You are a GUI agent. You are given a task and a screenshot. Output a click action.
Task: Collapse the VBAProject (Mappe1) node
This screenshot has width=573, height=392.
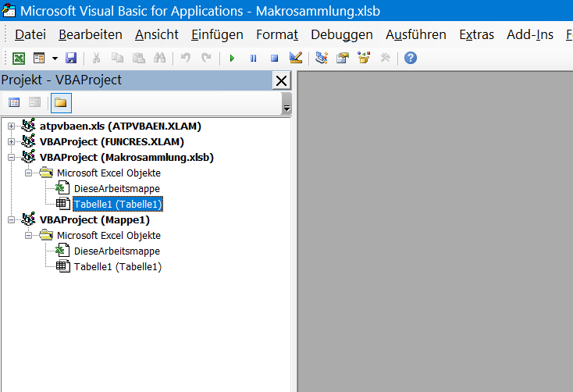tap(12, 219)
